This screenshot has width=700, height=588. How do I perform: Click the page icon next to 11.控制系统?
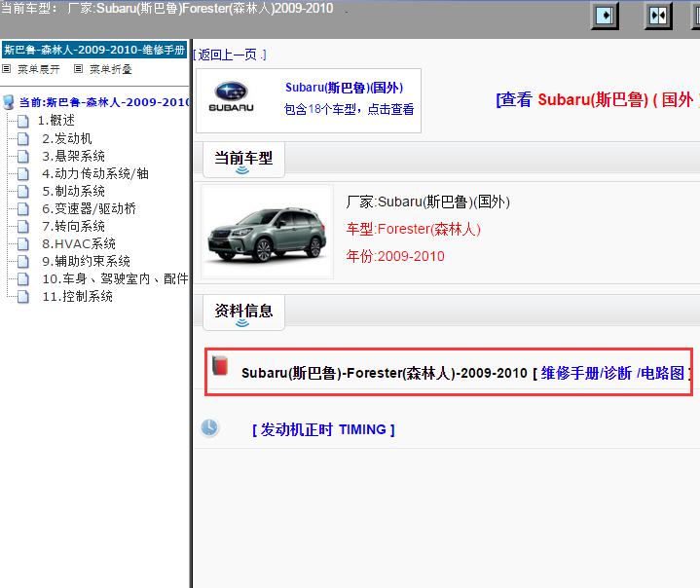(x=23, y=297)
